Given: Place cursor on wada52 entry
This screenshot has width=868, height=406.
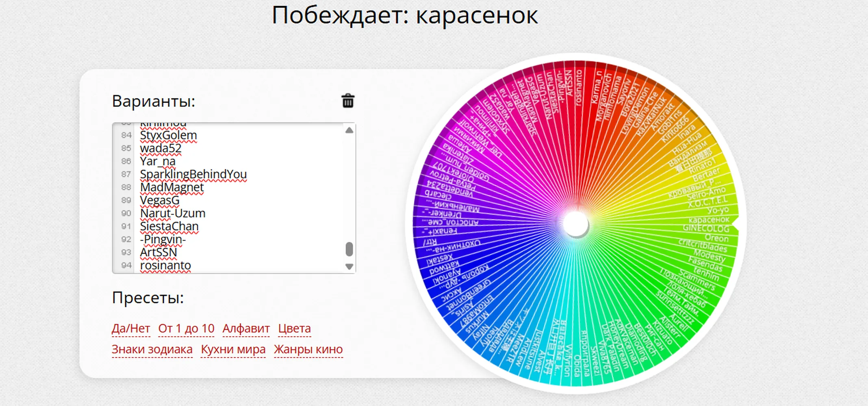Looking at the screenshot, I should pos(161,148).
